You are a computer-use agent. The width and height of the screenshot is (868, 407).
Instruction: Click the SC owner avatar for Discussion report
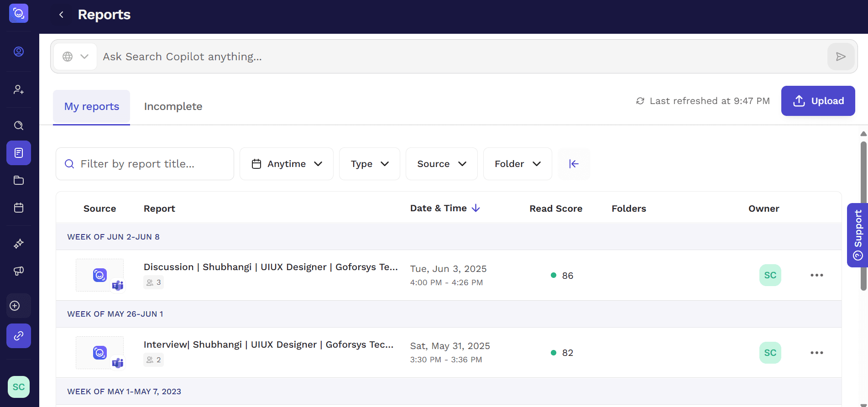770,275
